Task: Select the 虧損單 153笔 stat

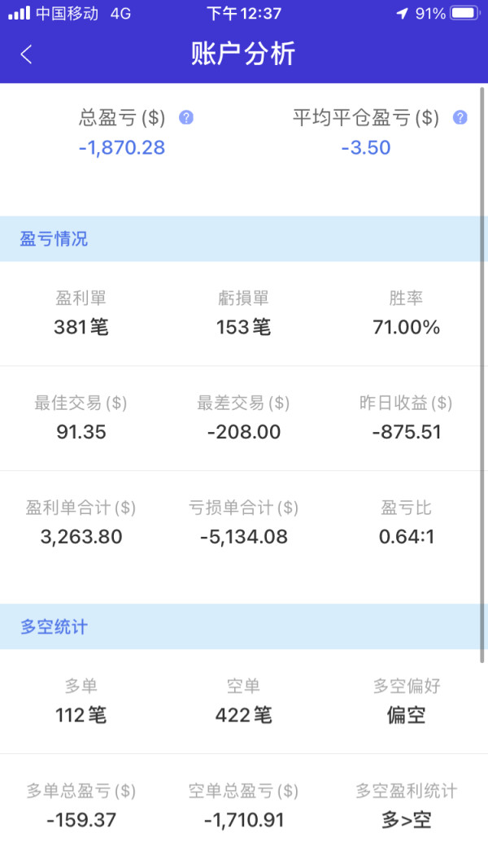Action: (243, 314)
